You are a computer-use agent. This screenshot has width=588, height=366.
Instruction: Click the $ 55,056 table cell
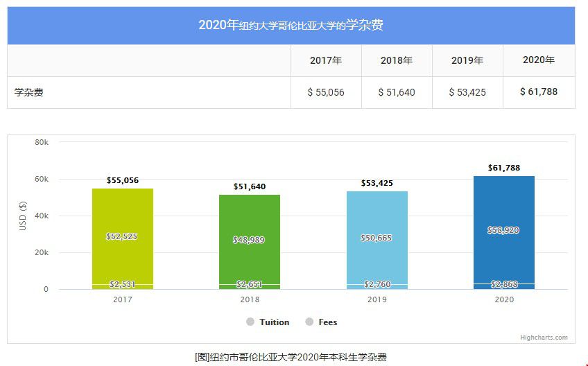click(x=326, y=92)
